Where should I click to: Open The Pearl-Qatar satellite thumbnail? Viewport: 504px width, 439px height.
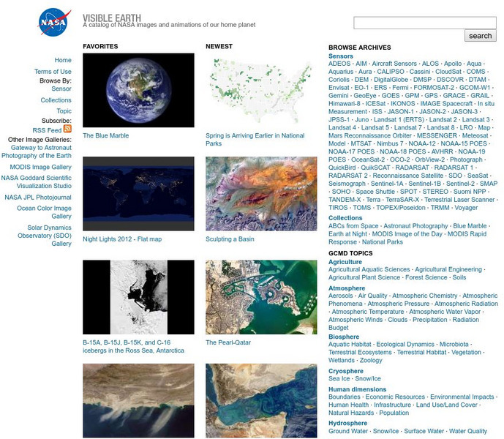click(261, 297)
